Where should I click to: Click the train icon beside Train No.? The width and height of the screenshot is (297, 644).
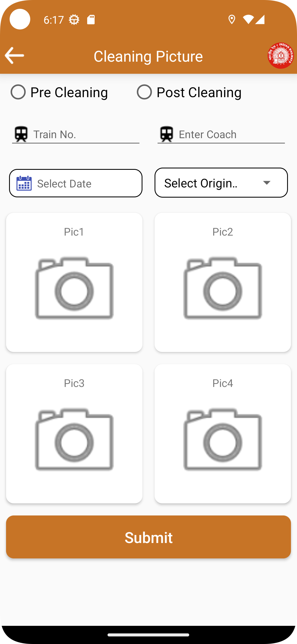click(21, 134)
